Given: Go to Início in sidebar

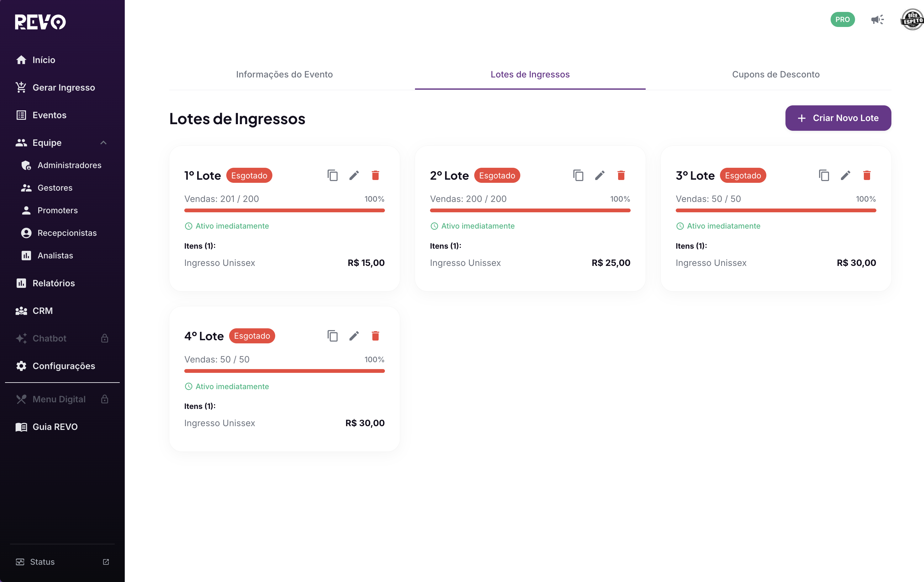Looking at the screenshot, I should coord(62,60).
